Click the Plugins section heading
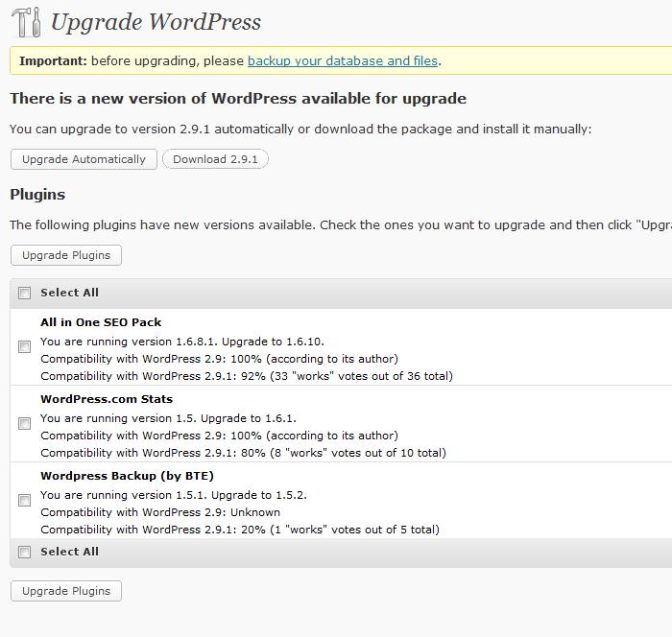 [x=37, y=195]
